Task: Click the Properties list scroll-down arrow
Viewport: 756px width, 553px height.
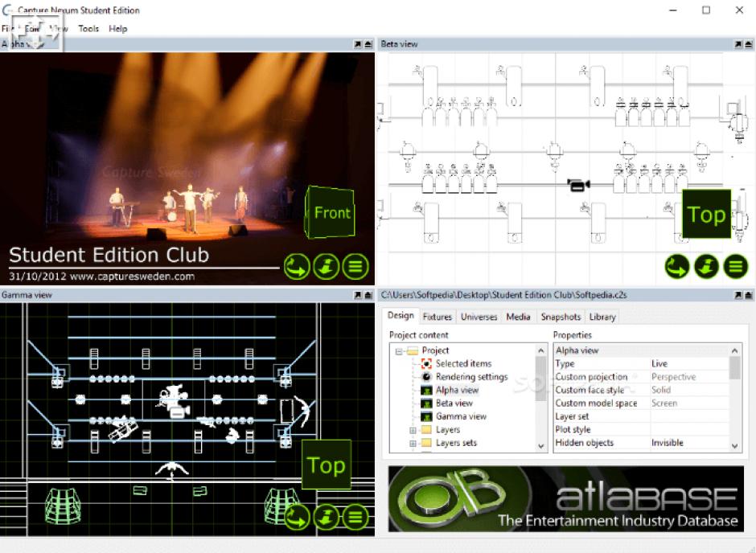Action: pyautogui.click(x=735, y=446)
